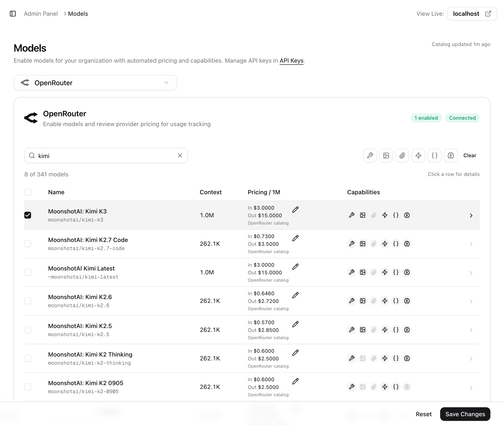The image size is (504, 426).
Task: Toggle the select-all models checkbox
Action: (x=28, y=192)
